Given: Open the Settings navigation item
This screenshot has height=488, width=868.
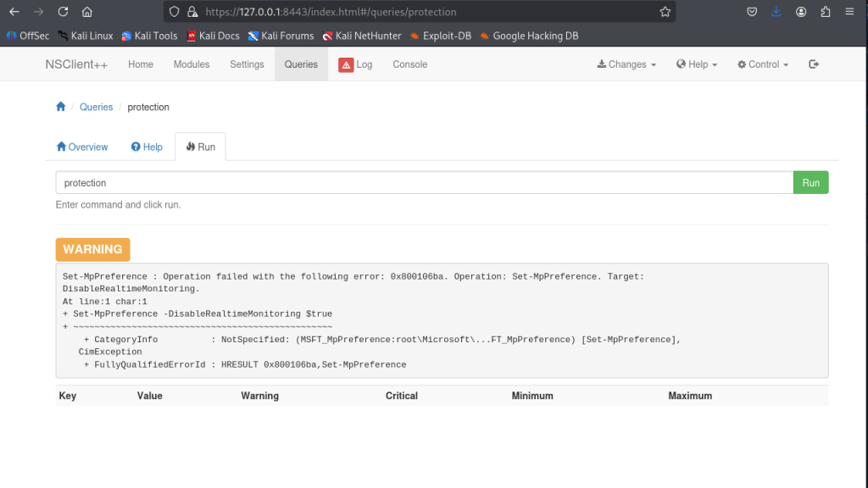Looking at the screenshot, I should (x=247, y=64).
